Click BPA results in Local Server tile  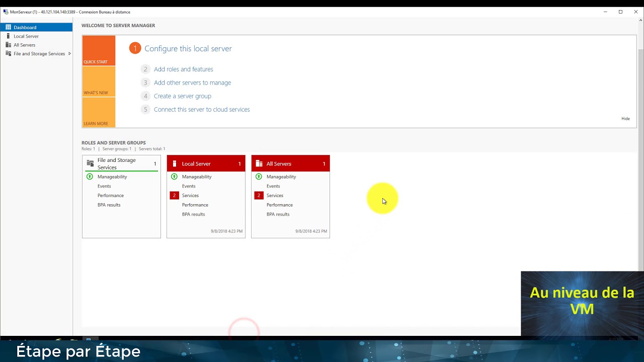[193, 214]
